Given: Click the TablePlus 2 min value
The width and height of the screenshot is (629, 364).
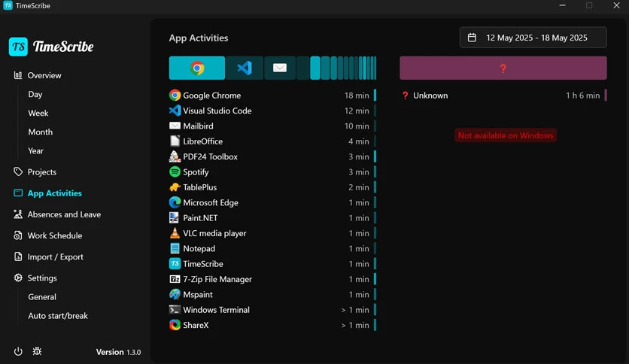Looking at the screenshot, I should [359, 187].
